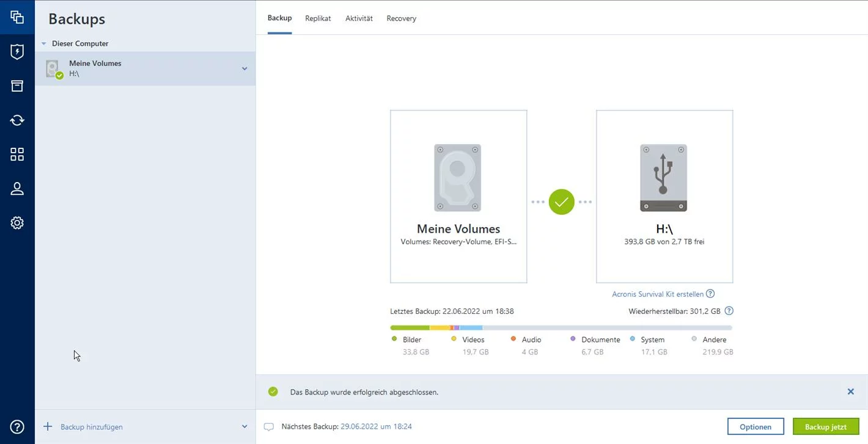Screen dimensions: 868x444
Task: Open the Backup section in sidebar
Action: [17, 17]
